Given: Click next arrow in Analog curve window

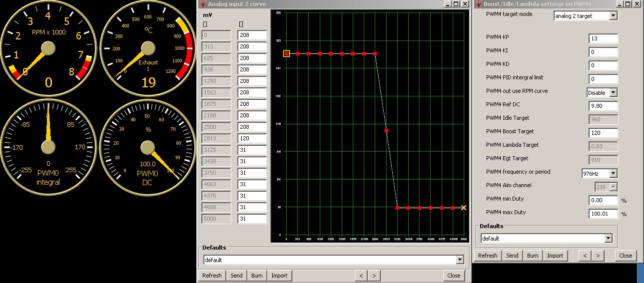Looking at the screenshot, I should point(374,276).
